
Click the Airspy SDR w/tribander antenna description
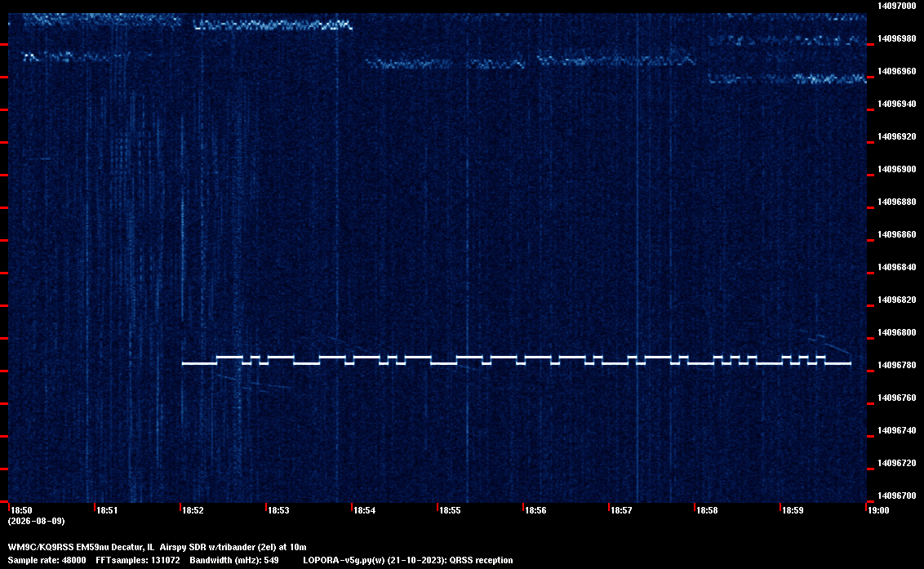[233, 547]
